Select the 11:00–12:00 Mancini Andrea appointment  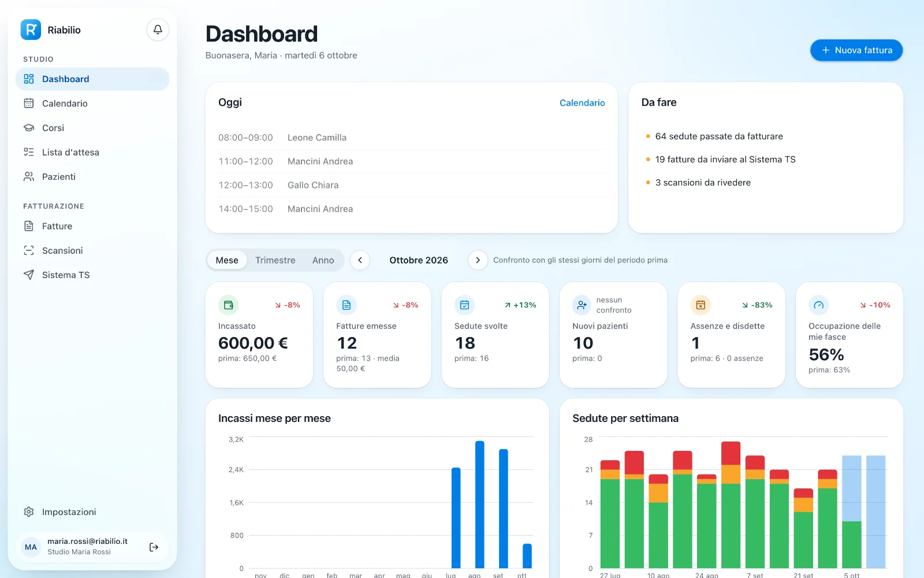coord(412,161)
